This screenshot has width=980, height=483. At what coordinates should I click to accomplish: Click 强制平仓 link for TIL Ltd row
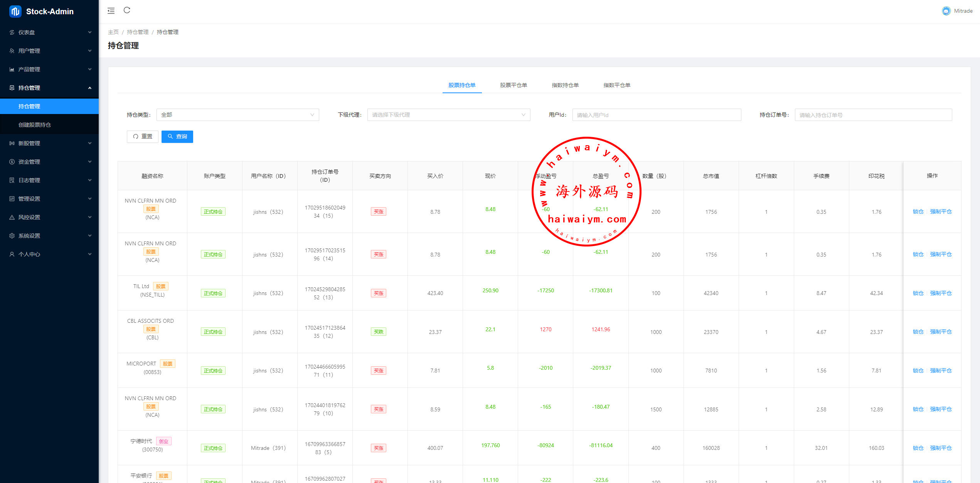940,293
